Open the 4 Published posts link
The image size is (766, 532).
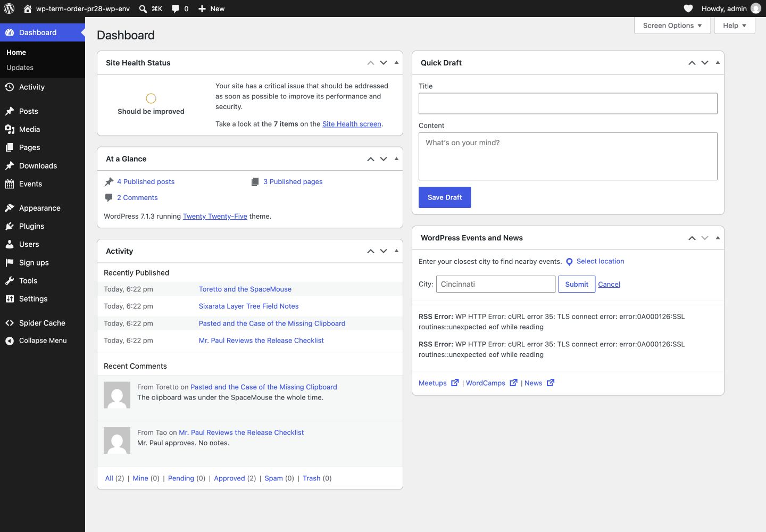pos(146,182)
